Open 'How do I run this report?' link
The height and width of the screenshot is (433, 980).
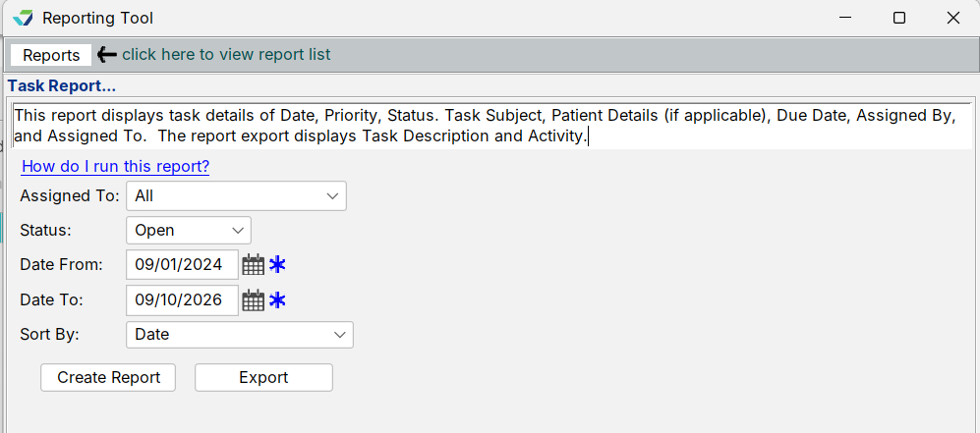pos(115,167)
